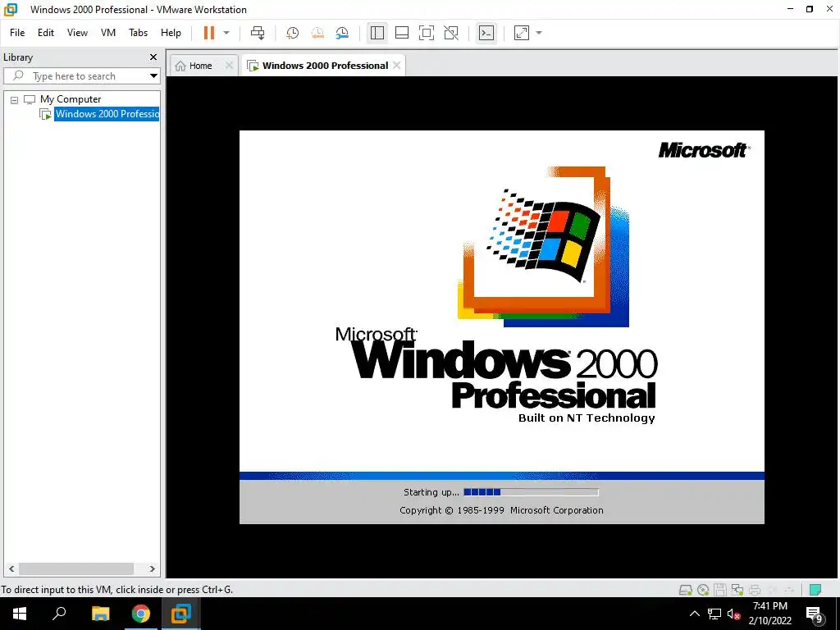840x630 pixels.
Task: Close the Home tab
Action: point(229,66)
